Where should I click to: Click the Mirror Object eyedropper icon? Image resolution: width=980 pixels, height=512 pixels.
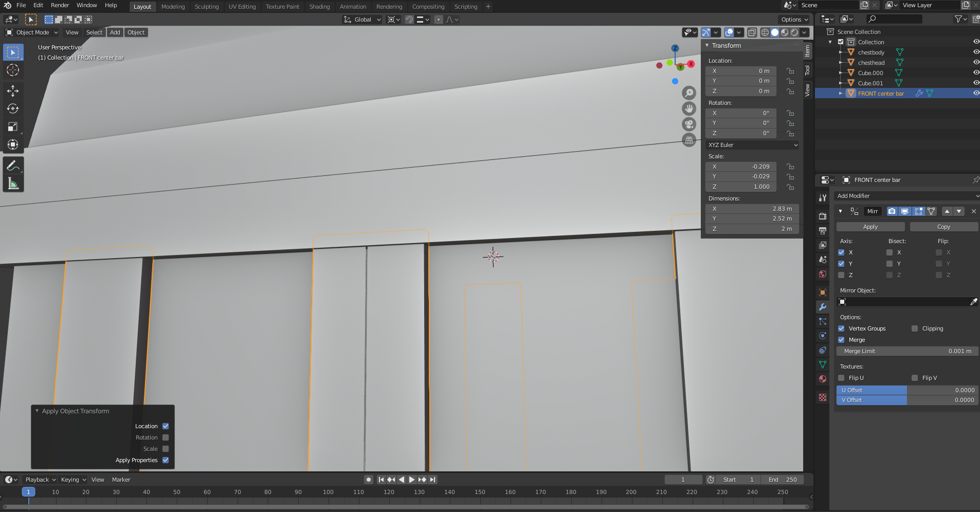coord(973,302)
